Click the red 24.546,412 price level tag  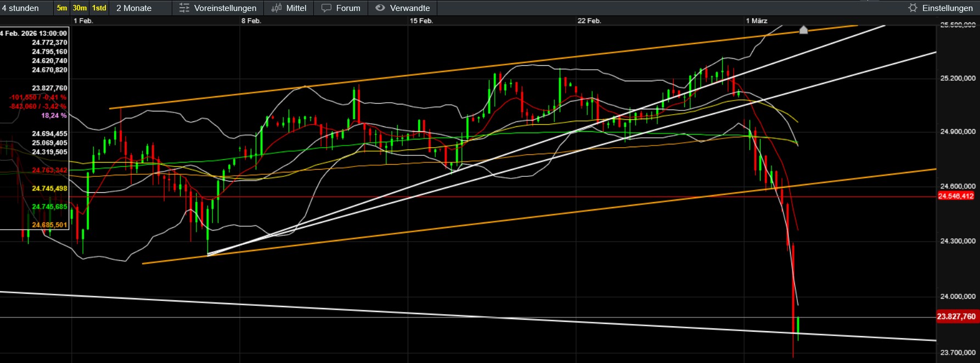click(956, 196)
